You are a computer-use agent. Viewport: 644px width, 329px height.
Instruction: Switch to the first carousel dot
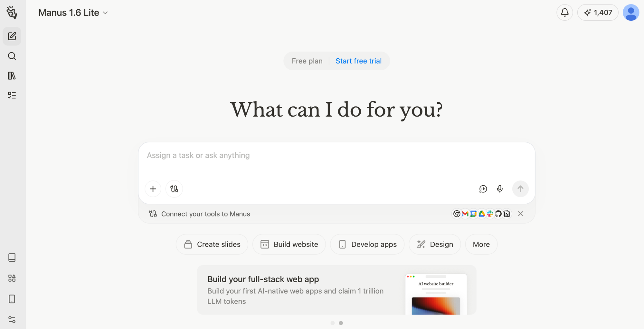tap(333, 323)
